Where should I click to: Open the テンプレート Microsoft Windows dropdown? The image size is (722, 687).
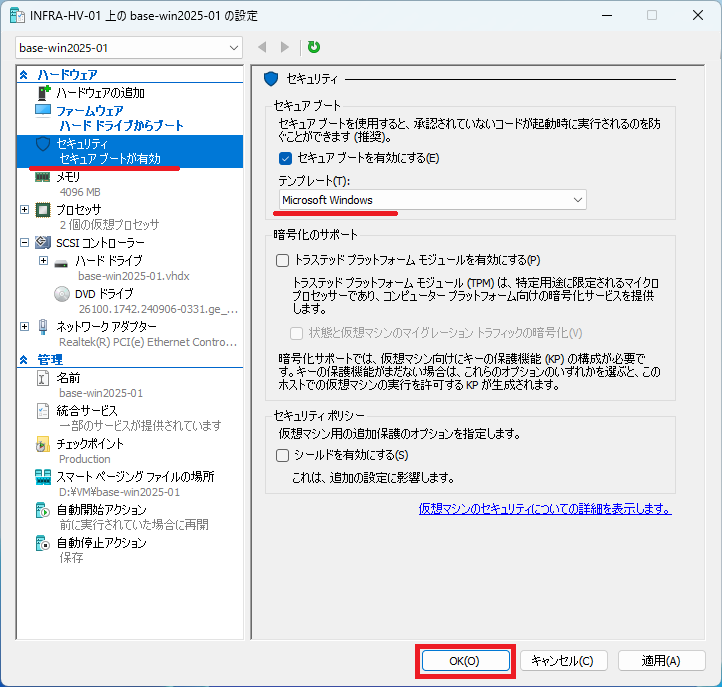[x=432, y=200]
